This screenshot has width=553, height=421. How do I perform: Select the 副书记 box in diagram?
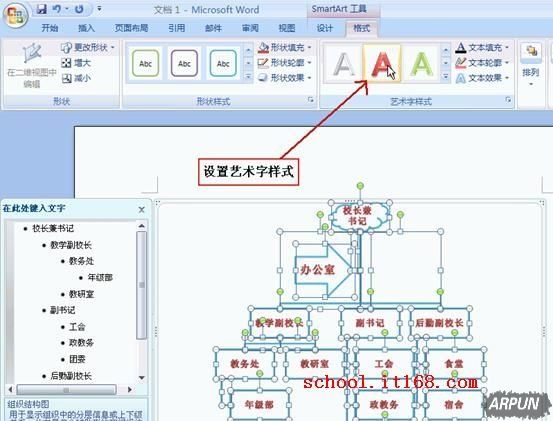pos(370,323)
